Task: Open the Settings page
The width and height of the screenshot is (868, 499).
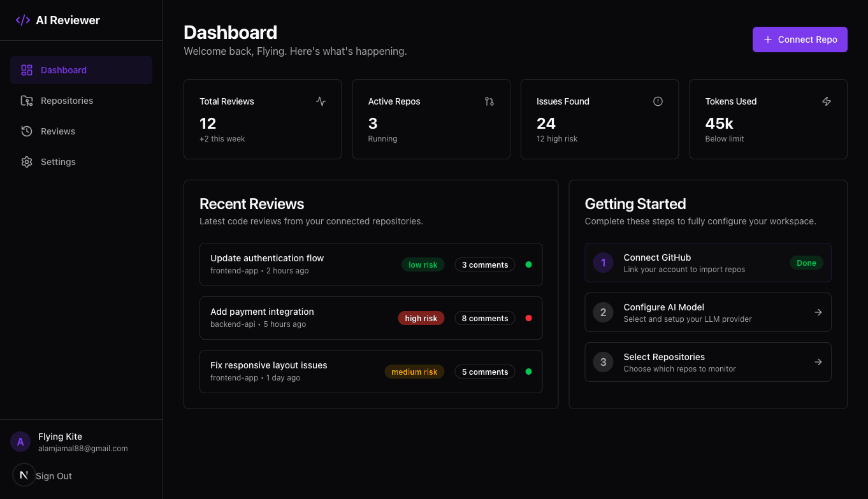Action: click(81, 162)
